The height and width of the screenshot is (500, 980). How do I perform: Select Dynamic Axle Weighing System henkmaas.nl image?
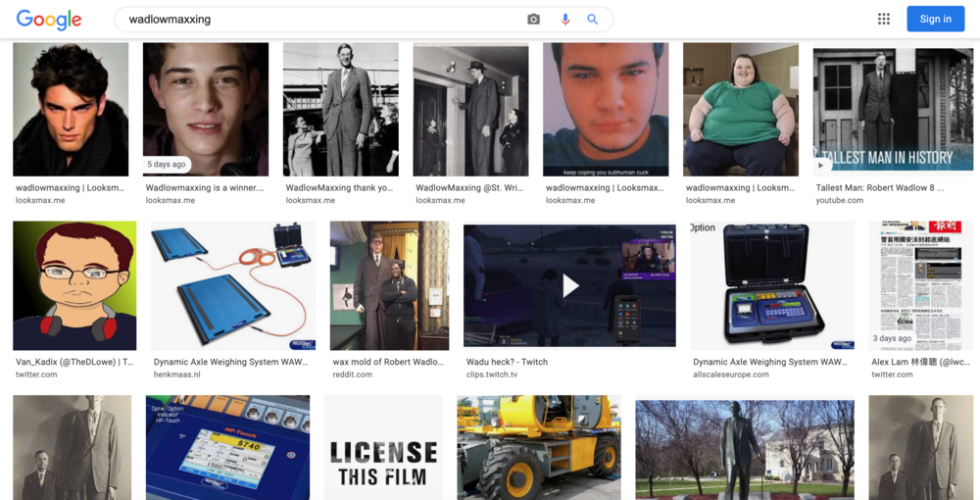tap(233, 285)
